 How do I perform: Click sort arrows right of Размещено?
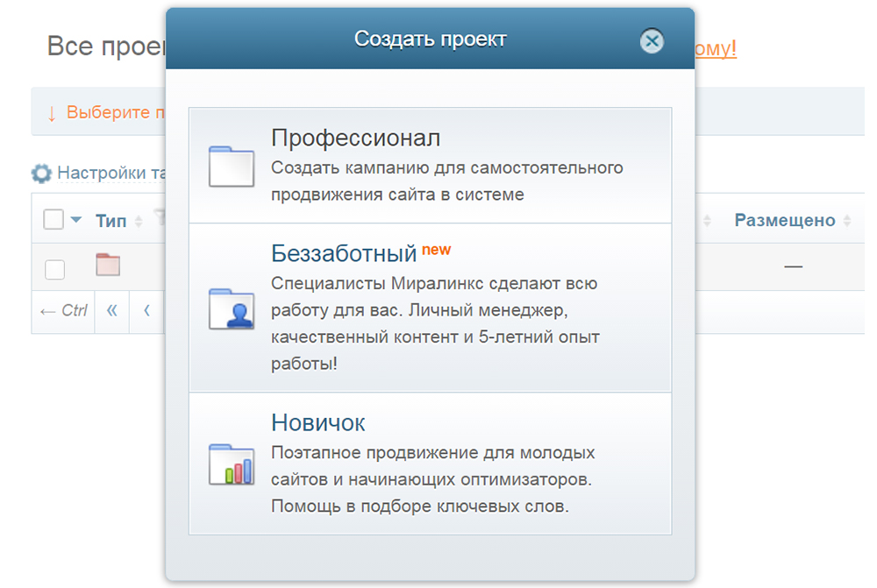[x=847, y=221]
